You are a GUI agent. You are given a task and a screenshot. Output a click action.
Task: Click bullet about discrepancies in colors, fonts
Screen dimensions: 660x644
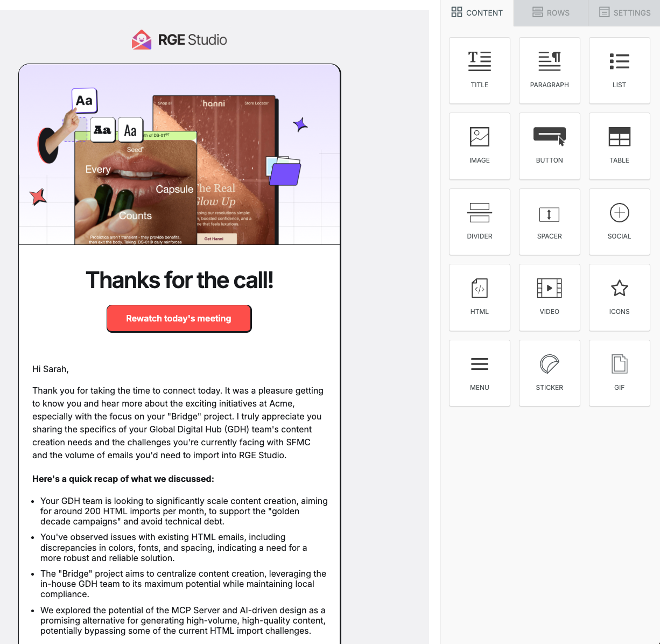pyautogui.click(x=174, y=548)
